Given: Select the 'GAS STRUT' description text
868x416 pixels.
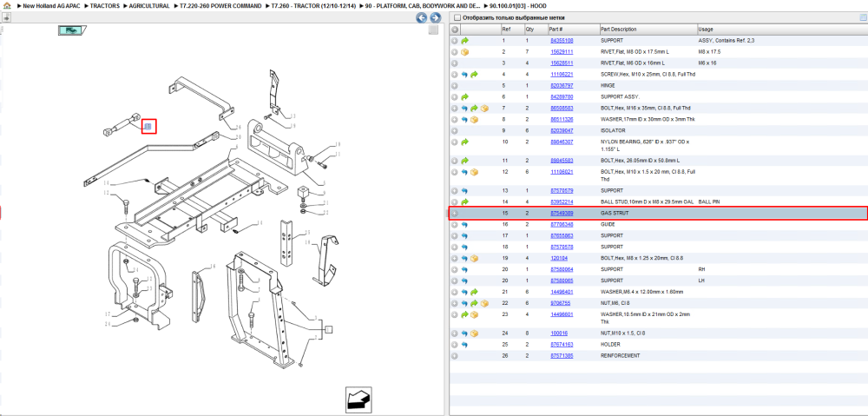Looking at the screenshot, I should [x=615, y=214].
